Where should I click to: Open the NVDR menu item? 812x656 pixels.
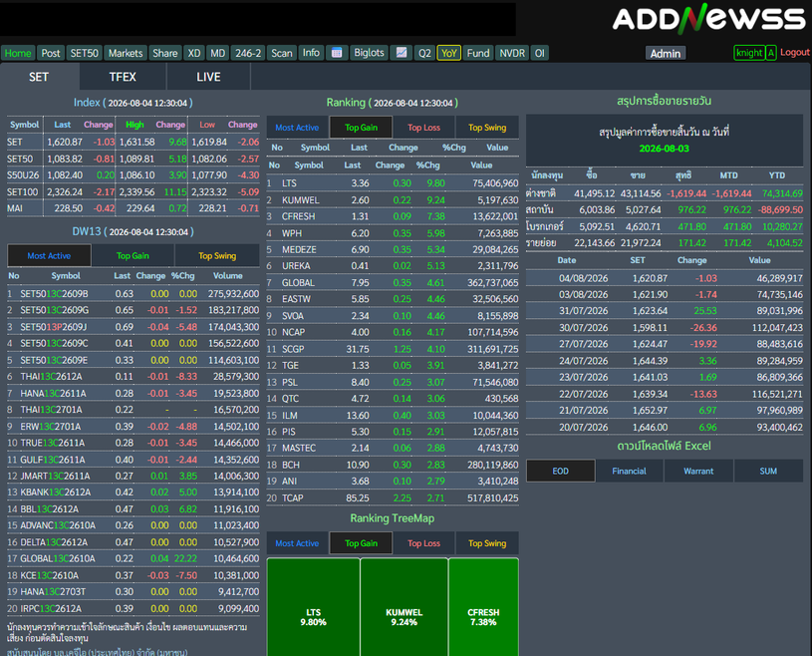[x=512, y=53]
